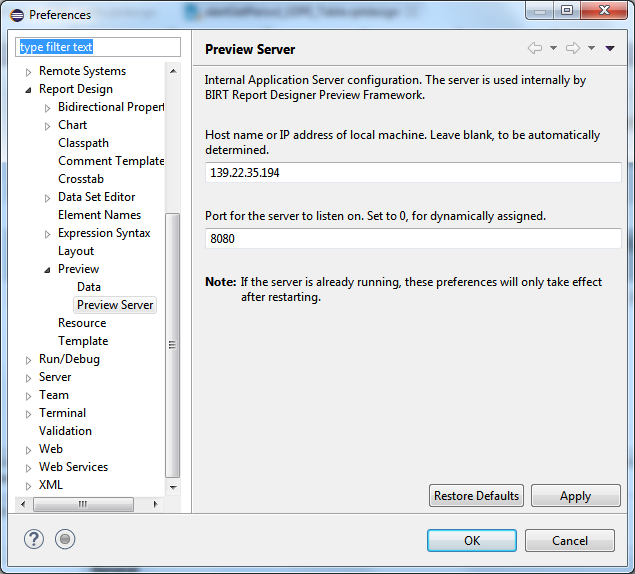This screenshot has width=635, height=574.
Task: Expand the Web Services node
Action: coord(28,468)
